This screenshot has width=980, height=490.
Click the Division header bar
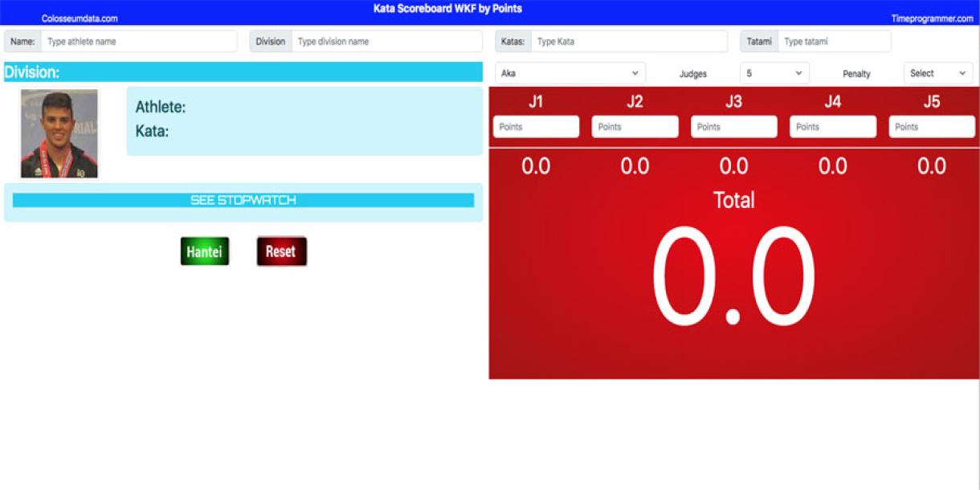tap(243, 72)
